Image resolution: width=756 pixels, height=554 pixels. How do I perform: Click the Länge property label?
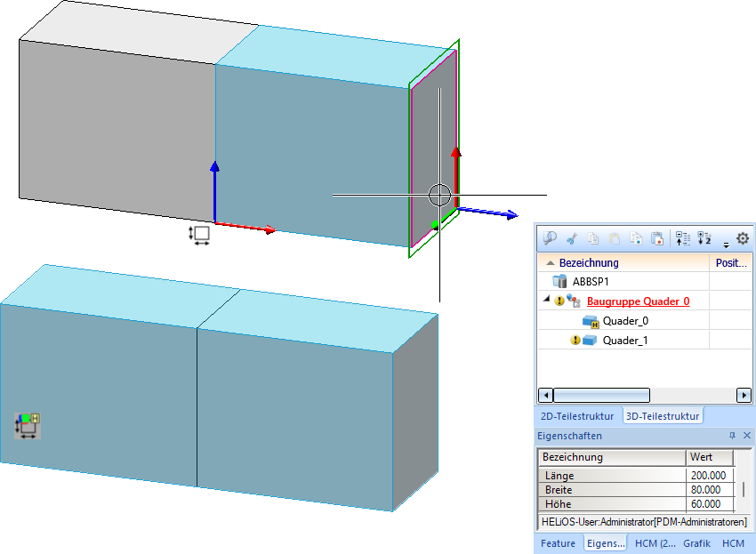pos(559,476)
